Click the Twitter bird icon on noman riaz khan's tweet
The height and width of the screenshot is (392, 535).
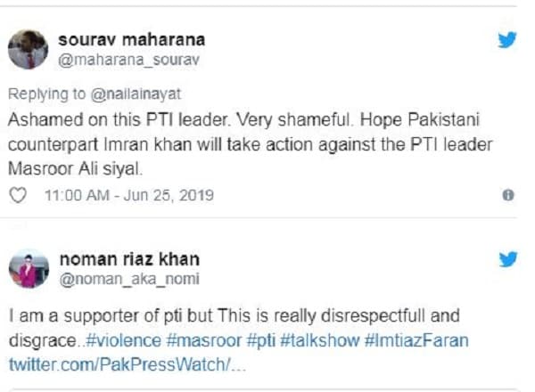point(507,259)
